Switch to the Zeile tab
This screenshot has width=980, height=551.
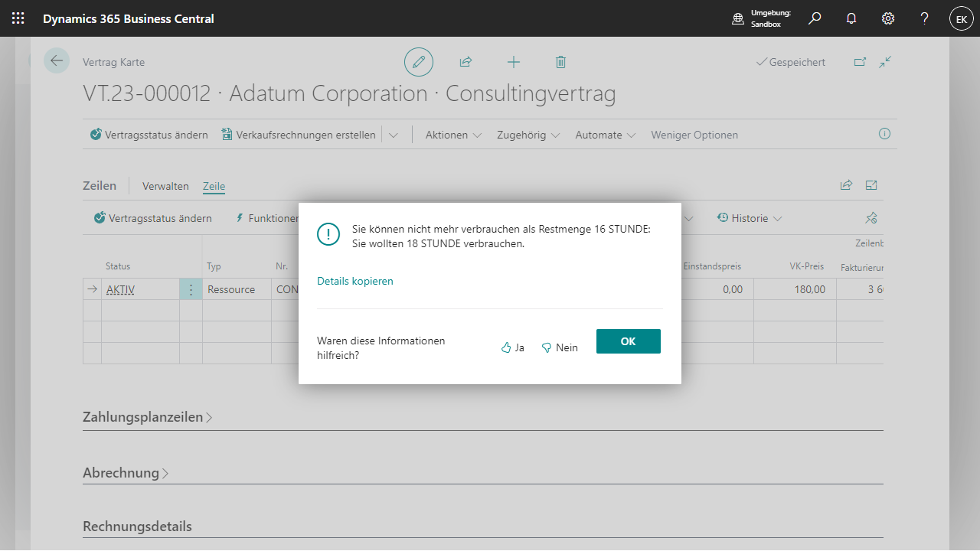click(x=214, y=186)
